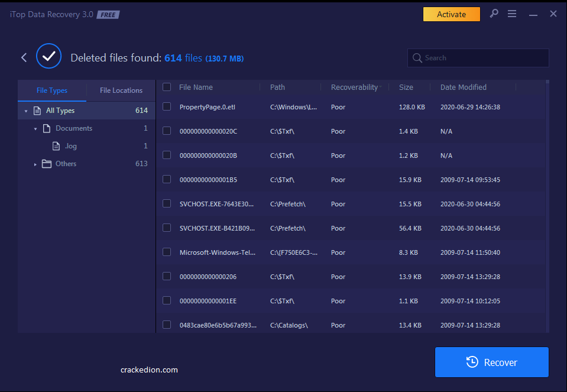
Task: Sort by the Recoverability column
Action: click(354, 87)
